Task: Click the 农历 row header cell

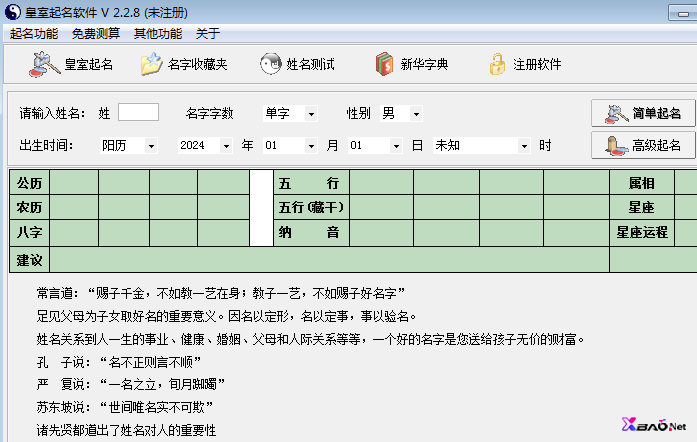Action: coord(29,207)
